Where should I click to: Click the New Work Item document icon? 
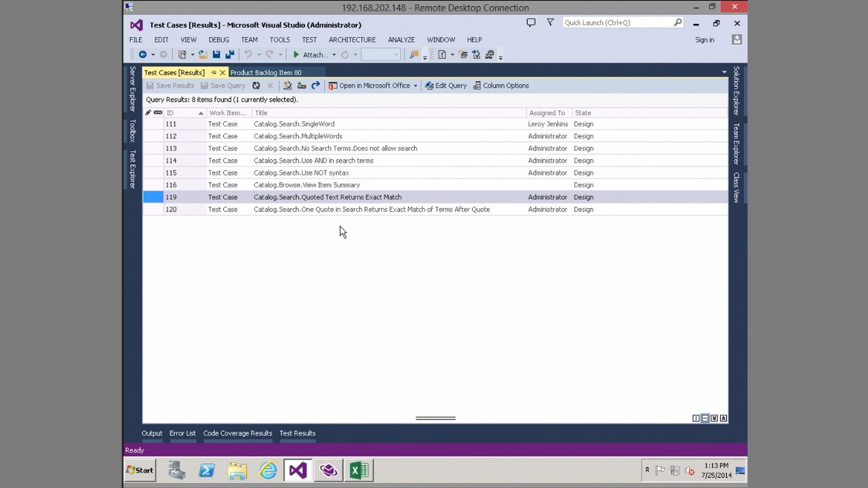(441, 55)
